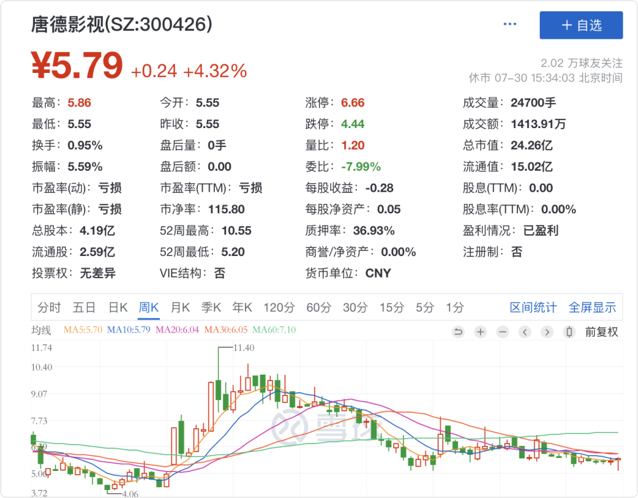Click the 总市值 value 24.26亿
The width and height of the screenshot is (638, 498).
pyautogui.click(x=532, y=145)
